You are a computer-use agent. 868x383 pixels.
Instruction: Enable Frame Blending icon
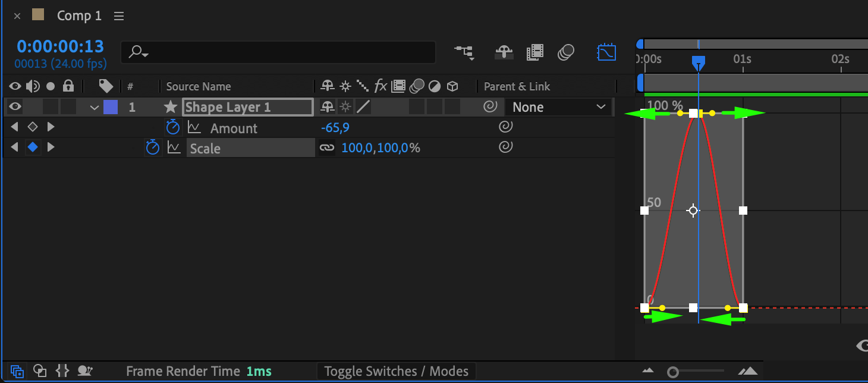535,52
